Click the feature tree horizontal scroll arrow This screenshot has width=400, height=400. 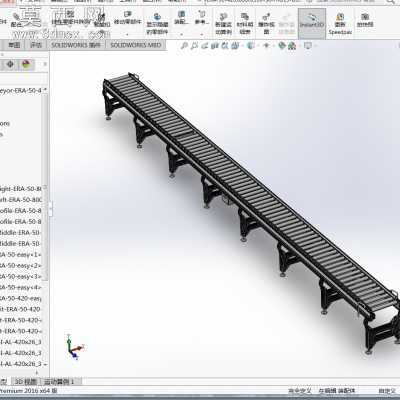[x=37, y=373]
